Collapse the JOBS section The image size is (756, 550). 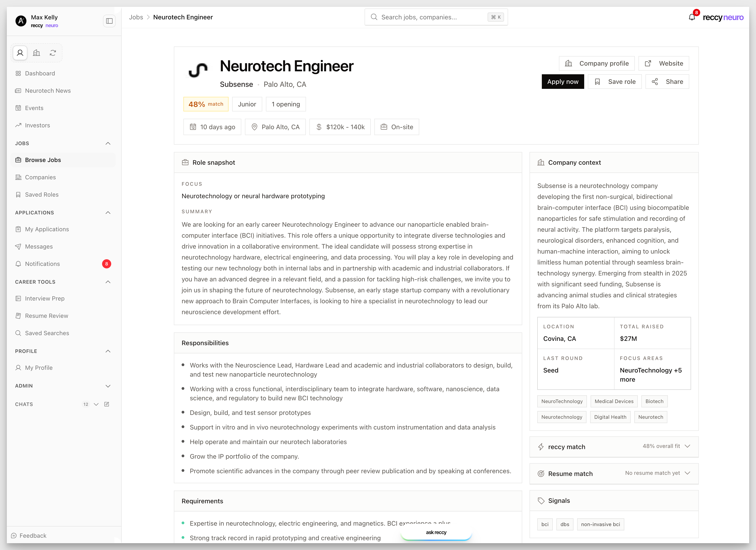pos(108,143)
